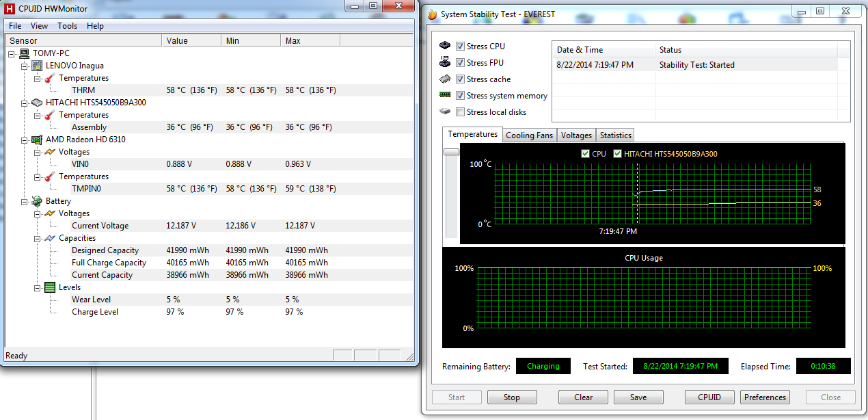
Task: Select the Temperatures tab in EVEREST
Action: 472,134
